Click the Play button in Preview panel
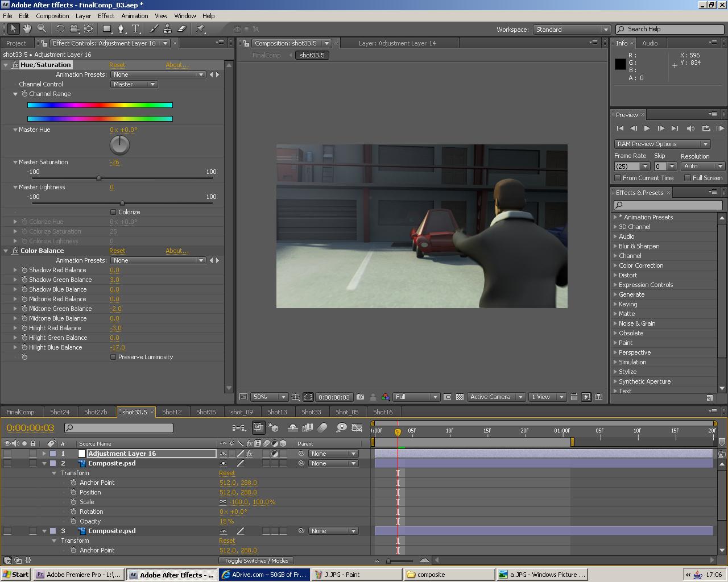 [647, 128]
